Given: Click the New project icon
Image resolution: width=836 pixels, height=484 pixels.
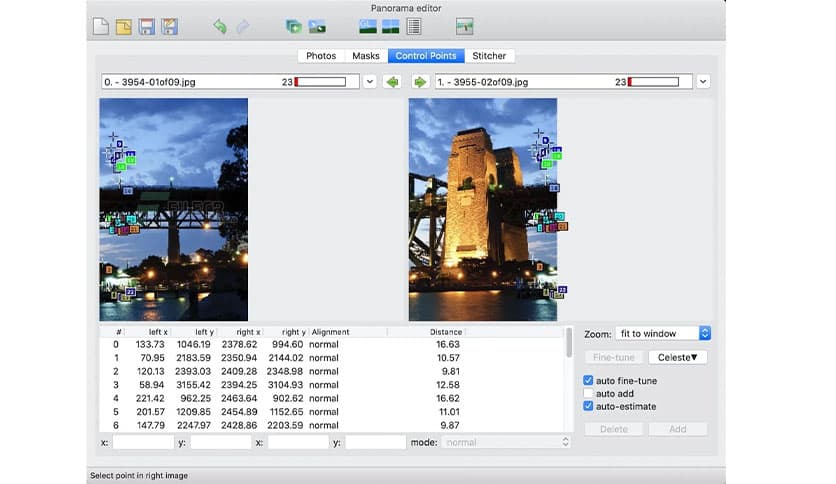Looking at the screenshot, I should [x=101, y=27].
